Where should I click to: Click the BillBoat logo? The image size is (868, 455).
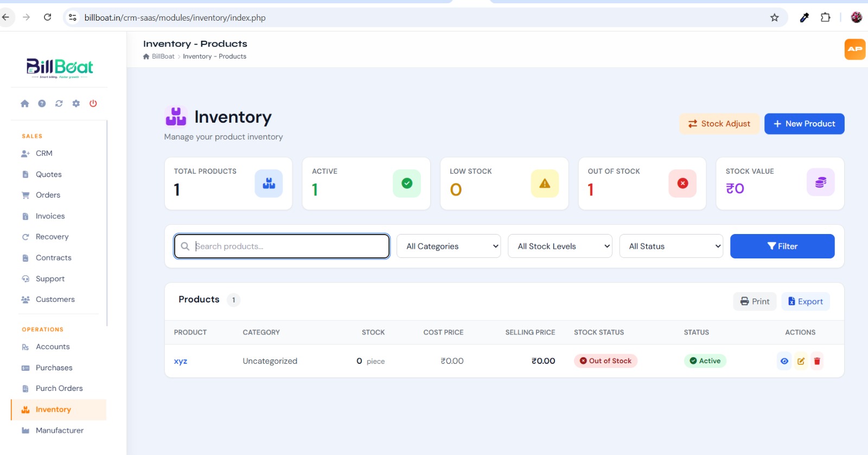click(60, 68)
